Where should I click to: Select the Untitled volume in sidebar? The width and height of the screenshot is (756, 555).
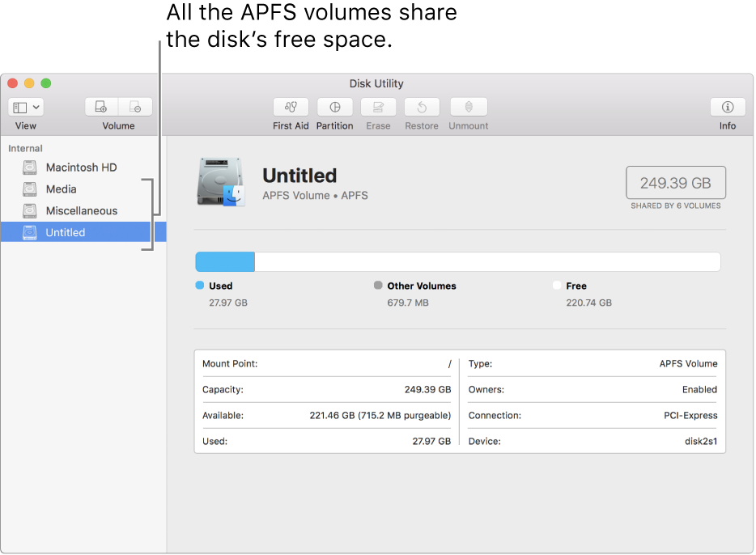65,233
